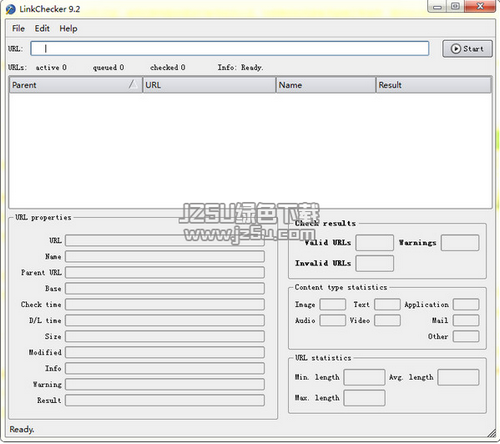Image resolution: width=500 pixels, height=444 pixels.
Task: Click the Audio content type box
Action: click(x=333, y=320)
